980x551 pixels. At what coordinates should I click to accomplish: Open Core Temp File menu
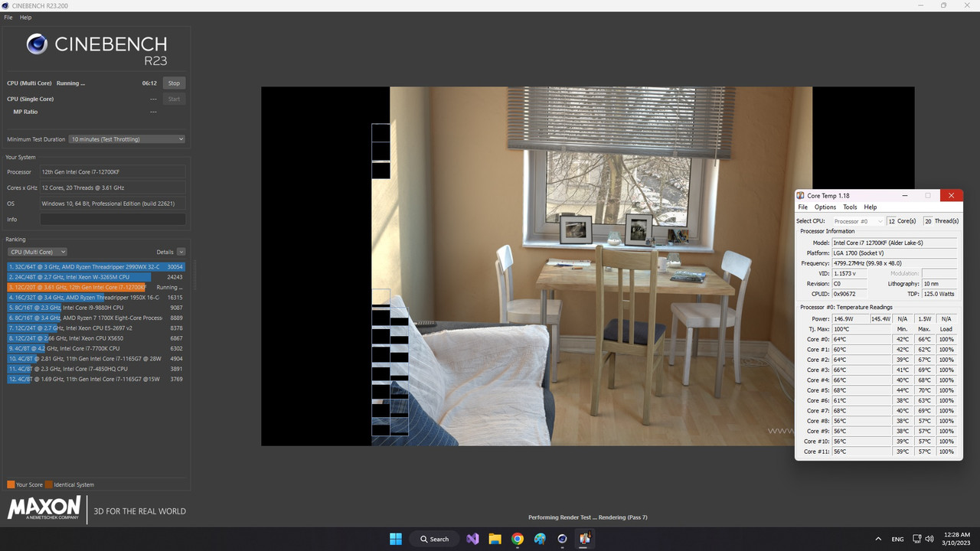pyautogui.click(x=802, y=207)
